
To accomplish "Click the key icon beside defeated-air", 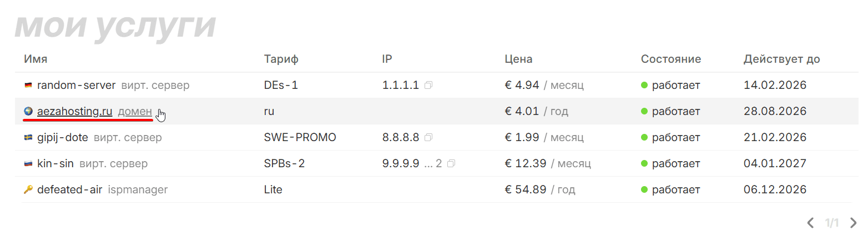I will point(28,190).
